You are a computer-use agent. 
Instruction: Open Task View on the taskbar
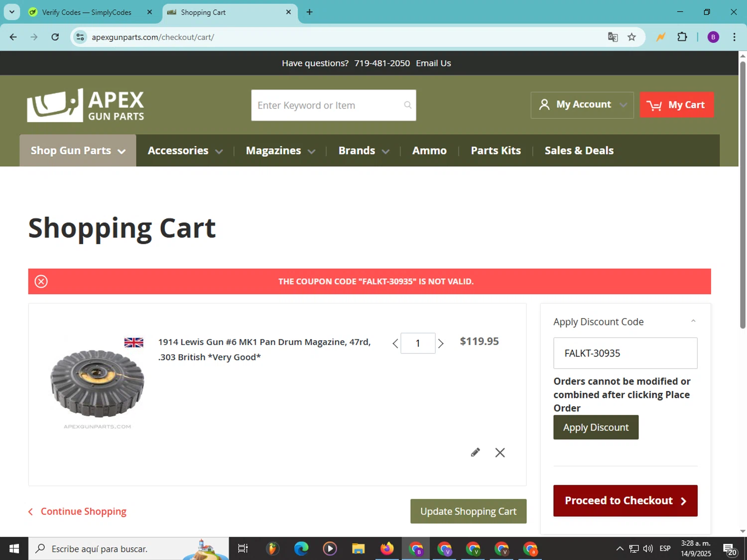pyautogui.click(x=243, y=549)
